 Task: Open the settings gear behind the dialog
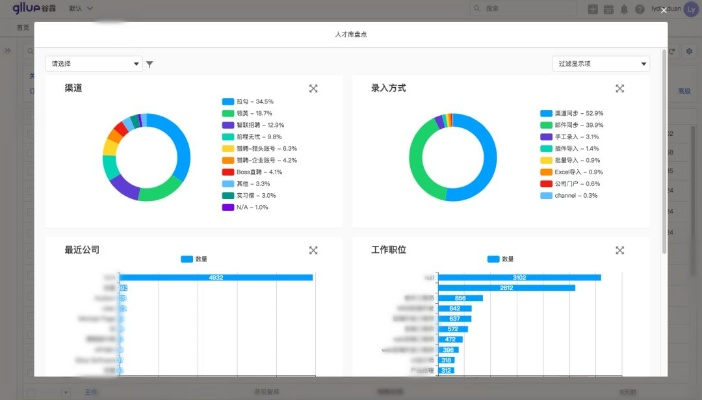(x=689, y=52)
